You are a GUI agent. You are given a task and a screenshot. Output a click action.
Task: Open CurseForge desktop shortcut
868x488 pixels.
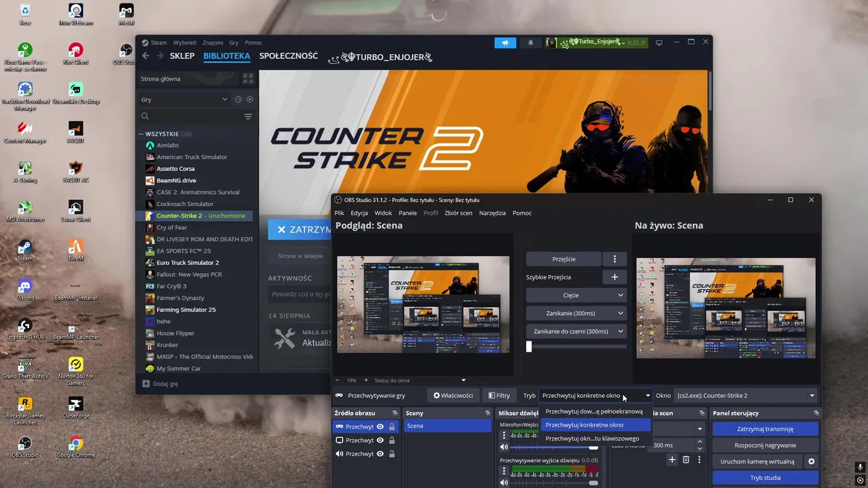(x=76, y=407)
